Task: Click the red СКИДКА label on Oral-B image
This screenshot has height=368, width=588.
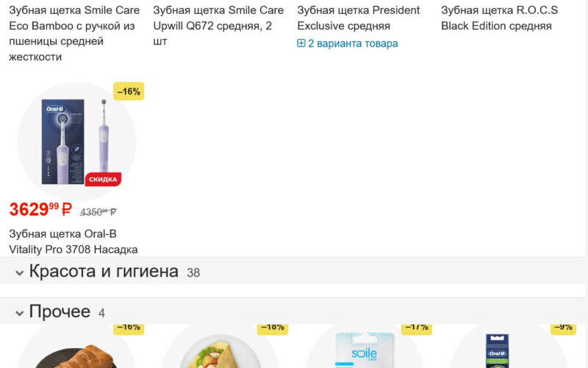Action: coord(104,179)
